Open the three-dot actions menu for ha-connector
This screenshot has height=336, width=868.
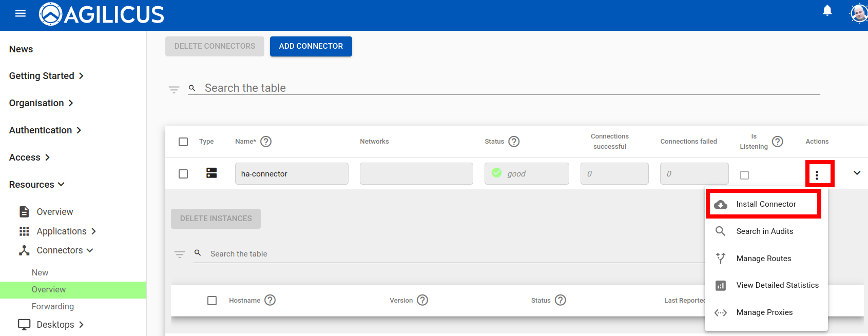[817, 175]
